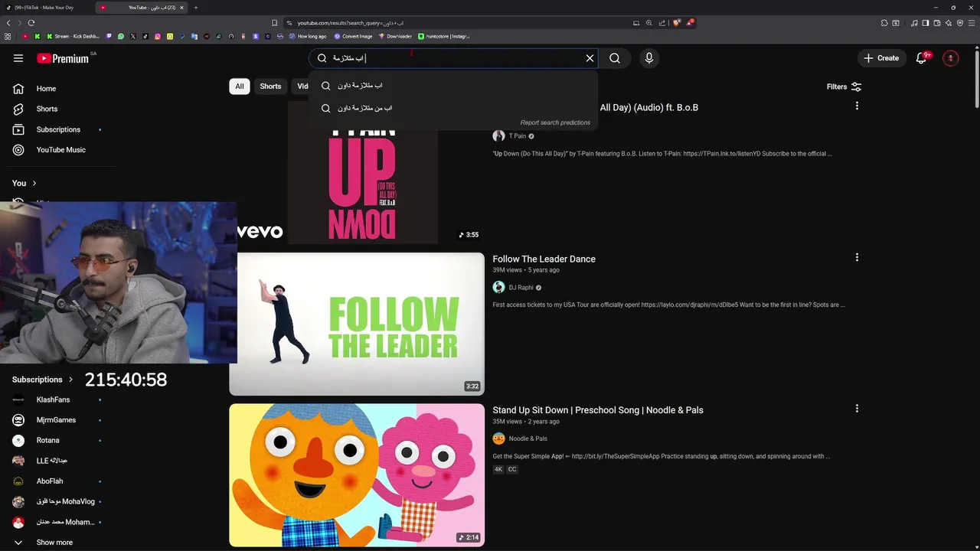This screenshot has height=551, width=980.
Task: Click the browser address bar URL
Action: (350, 23)
